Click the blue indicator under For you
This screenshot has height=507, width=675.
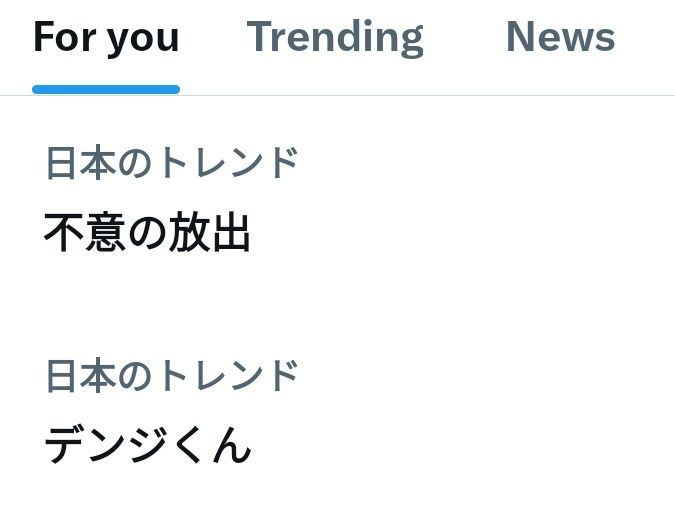(x=106, y=89)
